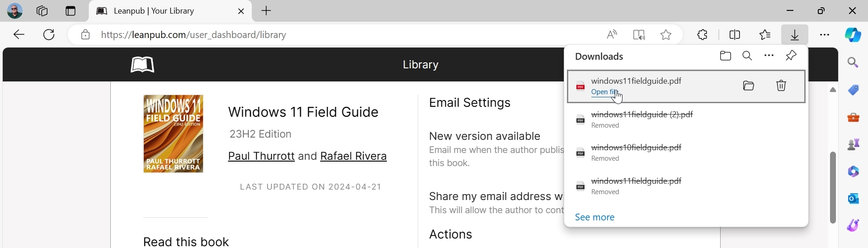Open a new browser tab
This screenshot has height=248, width=868.
tap(267, 11)
